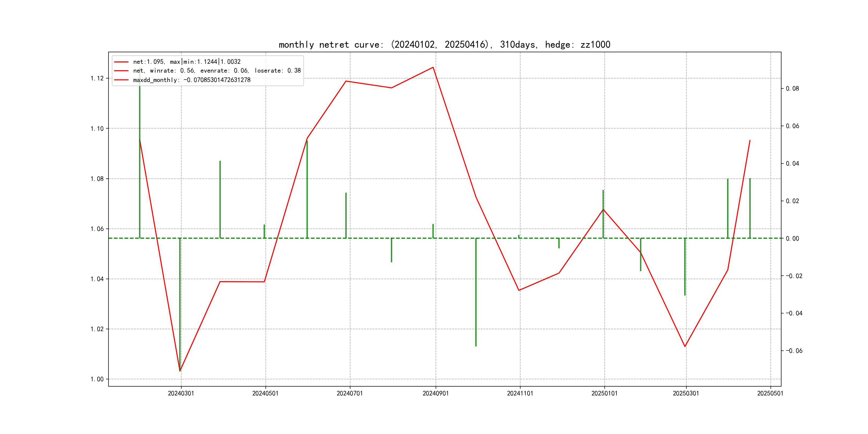Click the first legend entry net:1.095
The image size is (868, 434).
click(x=187, y=62)
